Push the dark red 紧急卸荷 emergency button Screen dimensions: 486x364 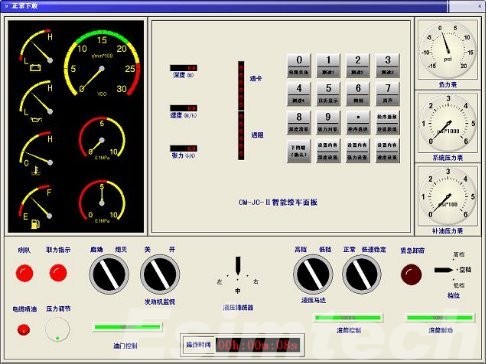click(x=411, y=274)
